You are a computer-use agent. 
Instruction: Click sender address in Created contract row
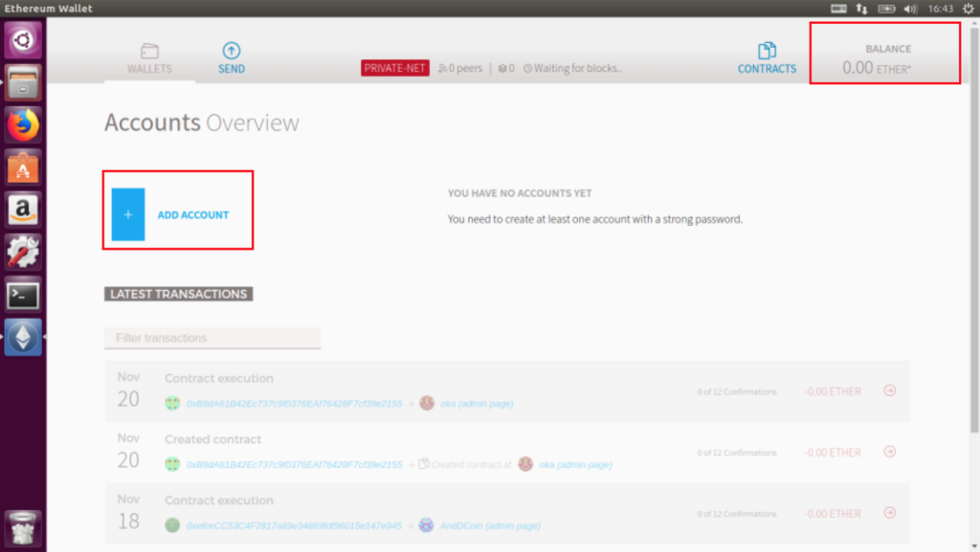295,465
